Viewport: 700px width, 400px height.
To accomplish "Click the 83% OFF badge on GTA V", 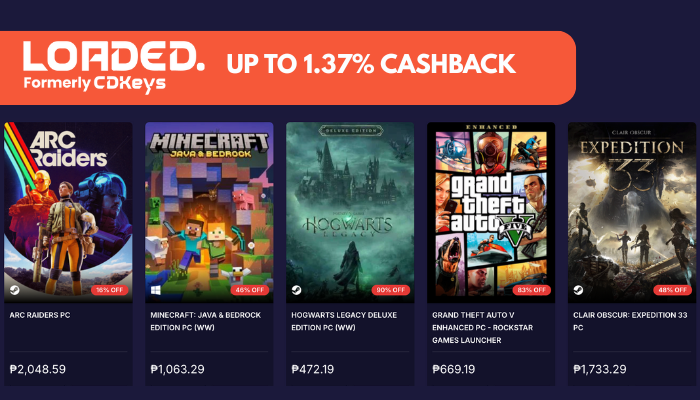I will click(x=533, y=290).
